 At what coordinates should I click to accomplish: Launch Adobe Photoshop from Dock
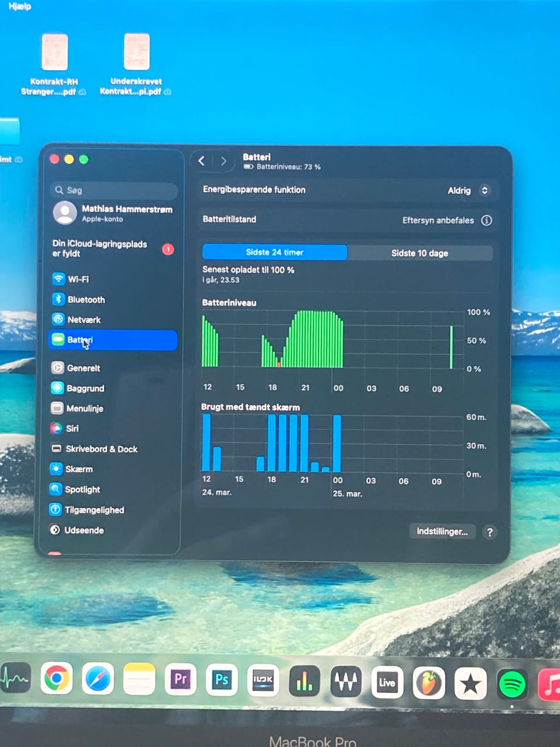click(x=222, y=680)
